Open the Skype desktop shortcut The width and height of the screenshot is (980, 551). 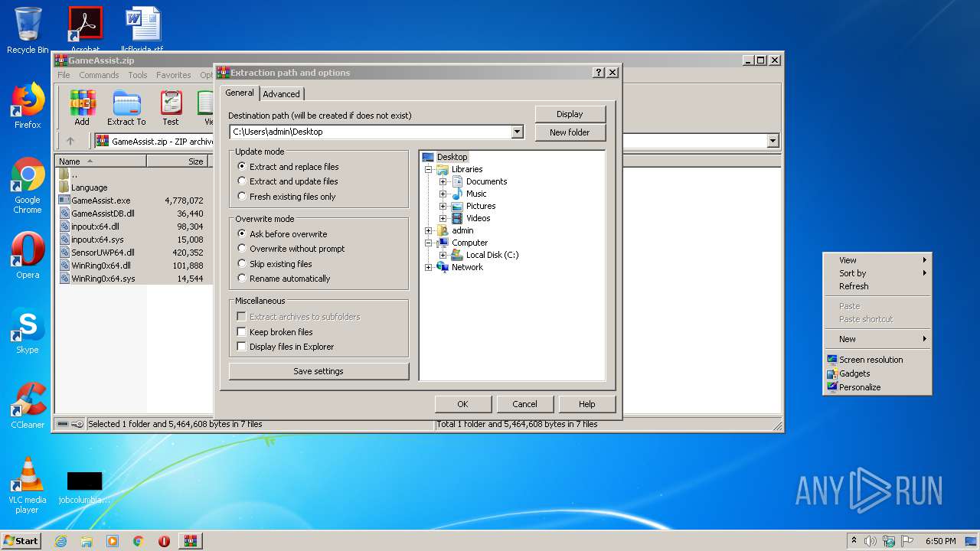click(x=28, y=331)
